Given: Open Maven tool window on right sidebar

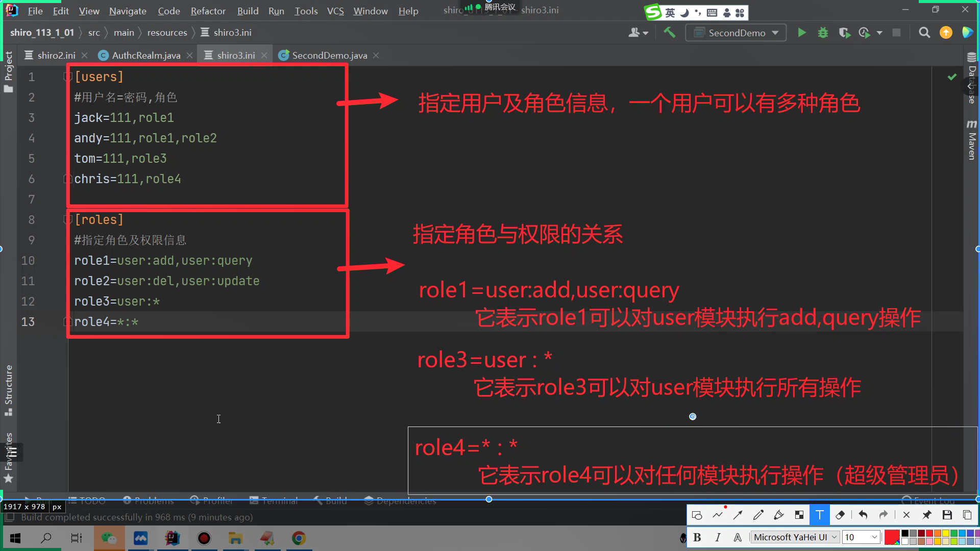Looking at the screenshot, I should [972, 140].
